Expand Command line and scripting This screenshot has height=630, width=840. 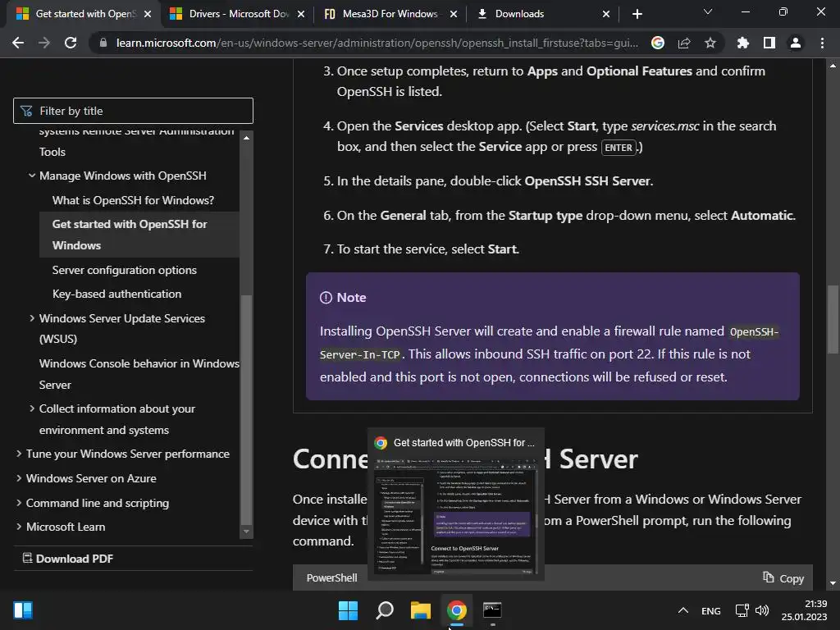(19, 503)
